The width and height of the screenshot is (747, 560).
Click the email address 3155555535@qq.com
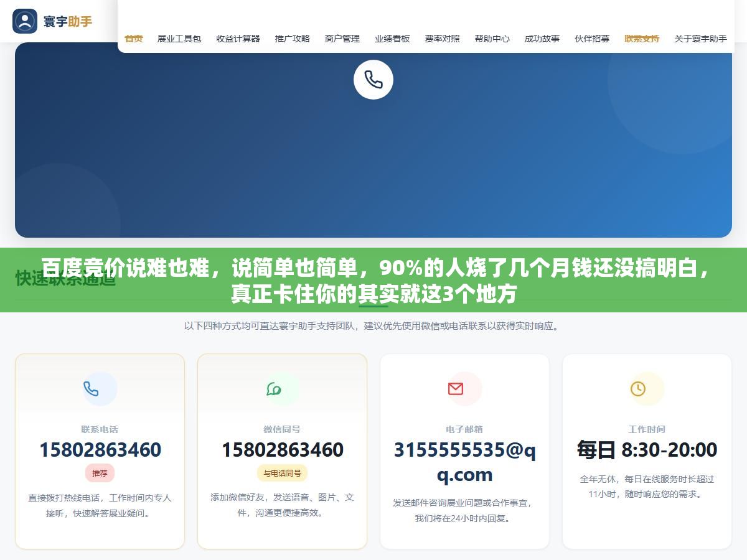(464, 462)
